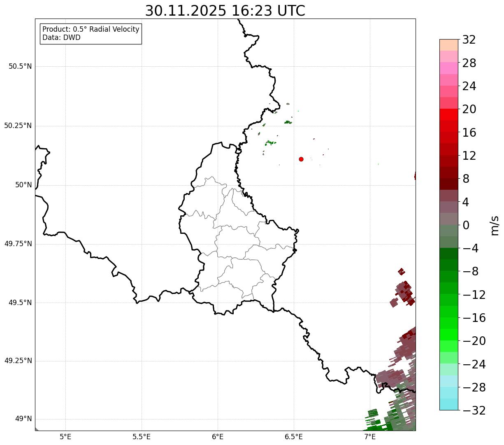Pick the peach swatch at colorbar top
Image resolution: width=504 pixels, height=445 pixels.
[449, 45]
